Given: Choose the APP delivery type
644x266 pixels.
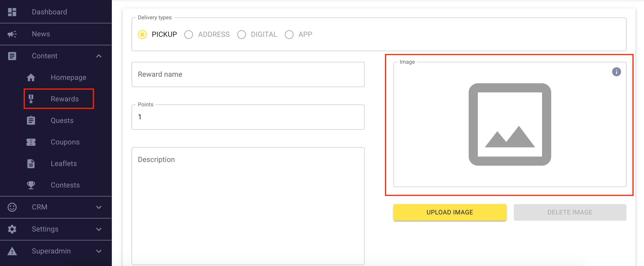Looking at the screenshot, I should point(289,35).
